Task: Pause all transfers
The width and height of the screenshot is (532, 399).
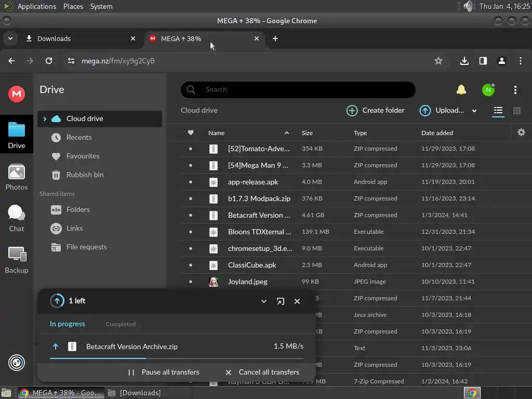Action: click(x=164, y=372)
